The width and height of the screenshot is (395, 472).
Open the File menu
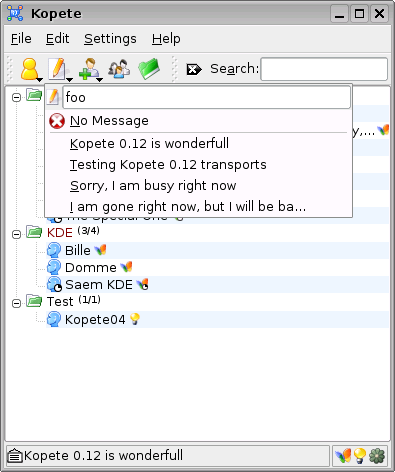point(21,39)
